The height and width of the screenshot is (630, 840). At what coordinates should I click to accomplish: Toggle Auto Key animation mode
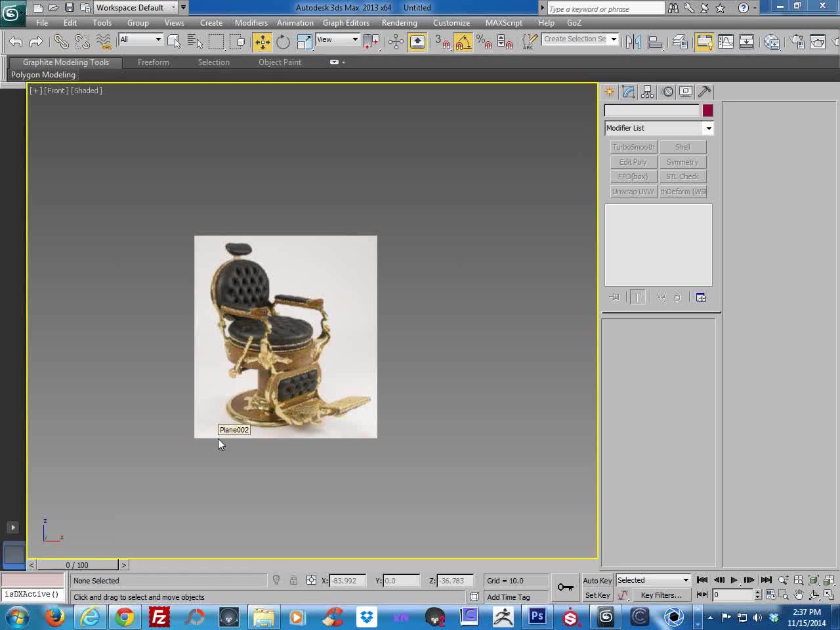point(597,581)
